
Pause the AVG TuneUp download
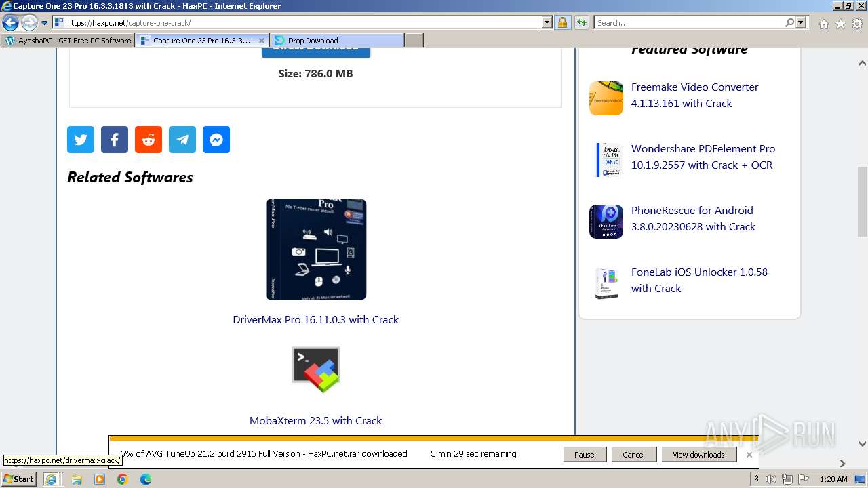pyautogui.click(x=585, y=455)
